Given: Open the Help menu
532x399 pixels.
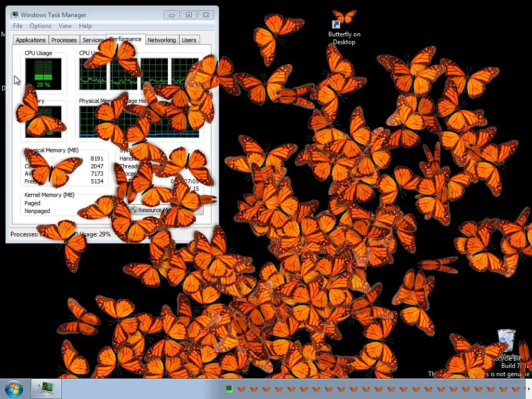Looking at the screenshot, I should coord(85,26).
